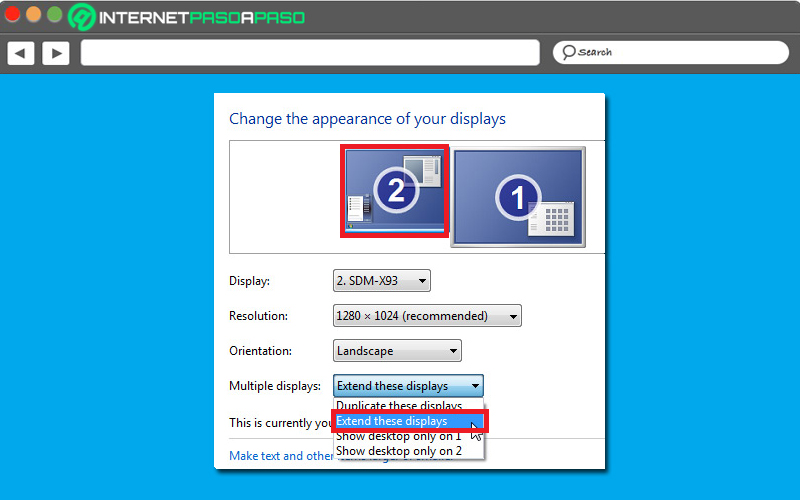800x500 pixels.
Task: Open the Orientation dropdown set to Landscape
Action: coord(397,351)
